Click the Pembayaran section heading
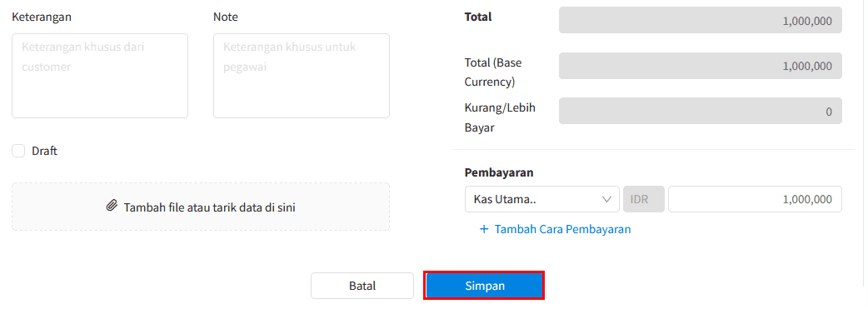Image resolution: width=868 pixels, height=309 pixels. click(x=499, y=172)
